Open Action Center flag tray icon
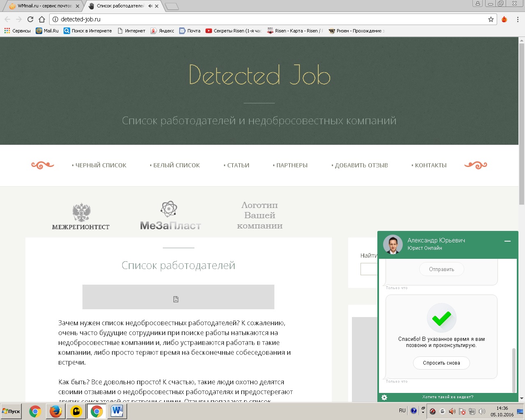 (x=462, y=411)
